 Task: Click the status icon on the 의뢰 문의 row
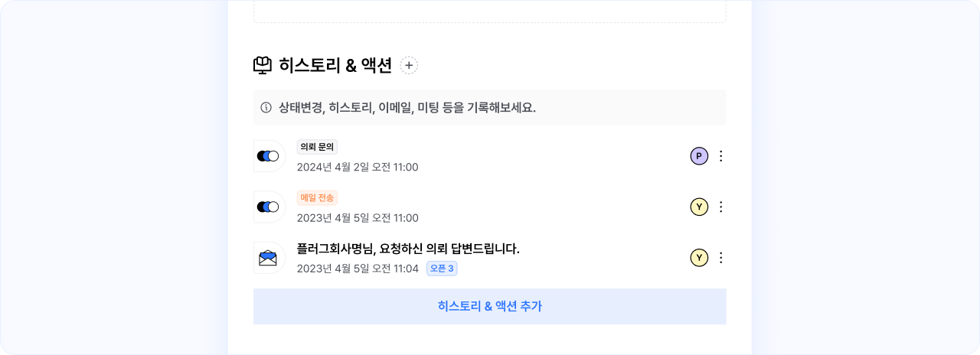[268, 156]
